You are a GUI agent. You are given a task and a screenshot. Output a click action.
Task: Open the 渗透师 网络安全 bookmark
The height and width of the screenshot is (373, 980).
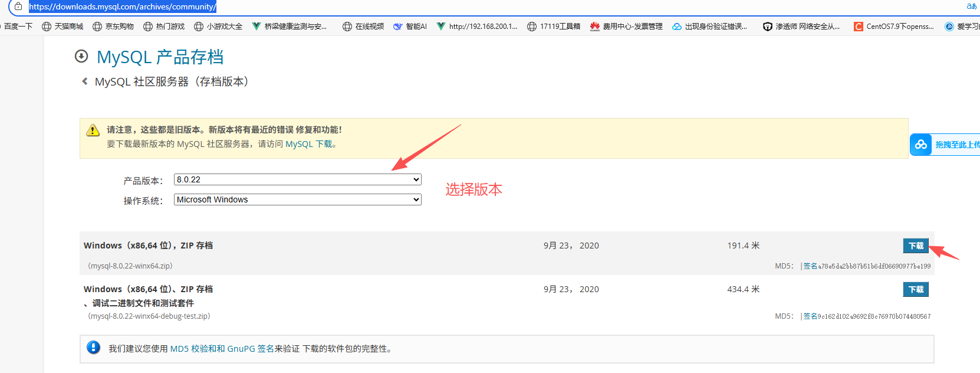tap(801, 27)
